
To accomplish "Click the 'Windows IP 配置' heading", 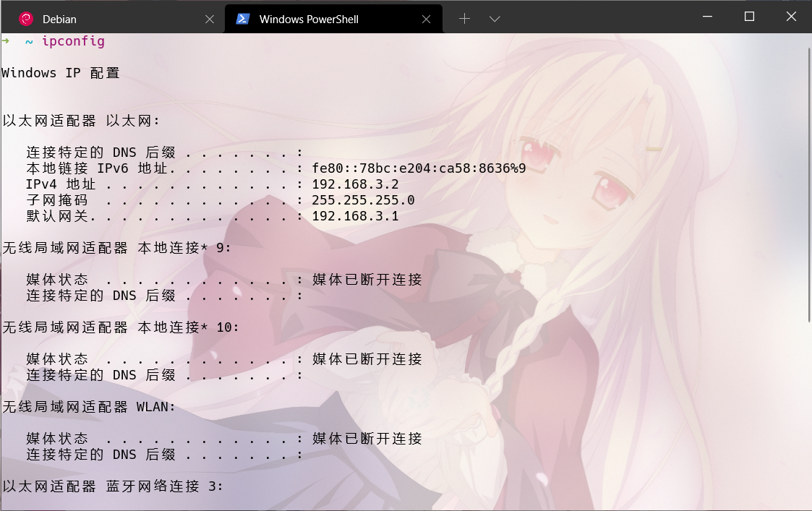I will point(61,73).
